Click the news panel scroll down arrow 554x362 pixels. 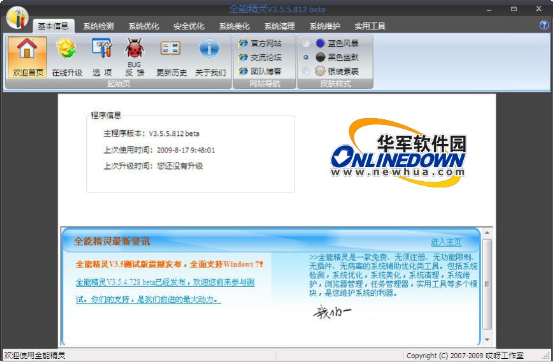487,339
